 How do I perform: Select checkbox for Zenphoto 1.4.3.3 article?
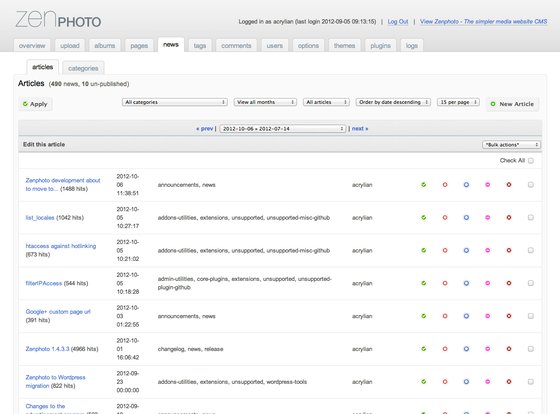(531, 349)
